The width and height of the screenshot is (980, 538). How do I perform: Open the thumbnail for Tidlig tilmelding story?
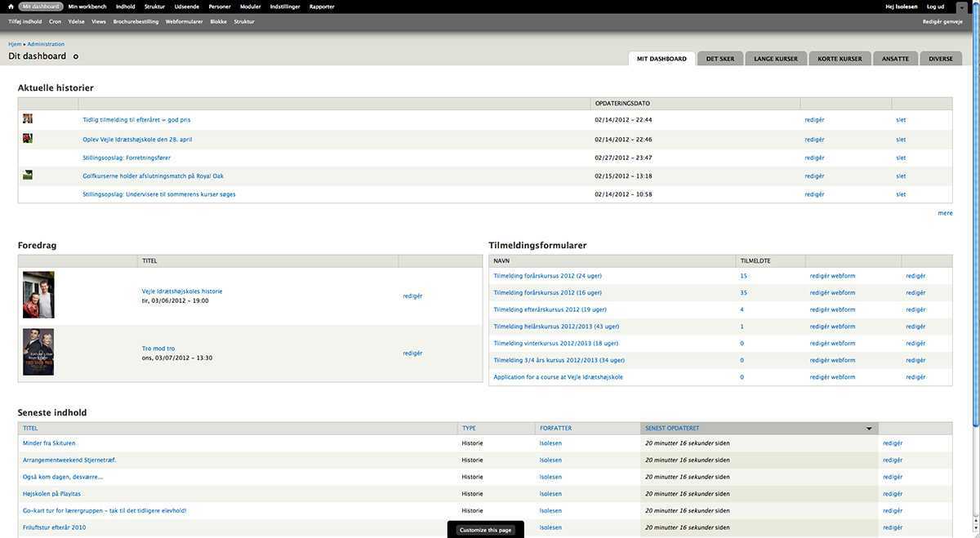[28, 119]
